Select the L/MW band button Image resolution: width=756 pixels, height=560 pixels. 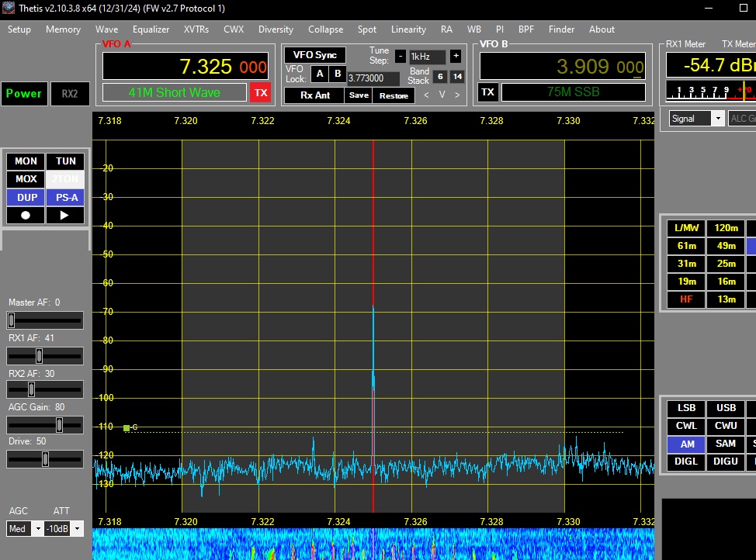(x=686, y=228)
